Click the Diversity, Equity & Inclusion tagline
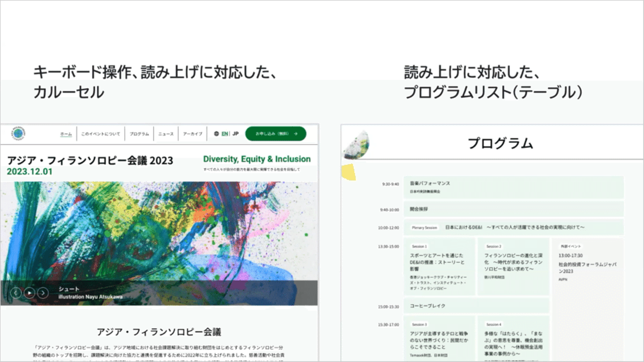Image resolution: width=644 pixels, height=362 pixels. tap(257, 159)
